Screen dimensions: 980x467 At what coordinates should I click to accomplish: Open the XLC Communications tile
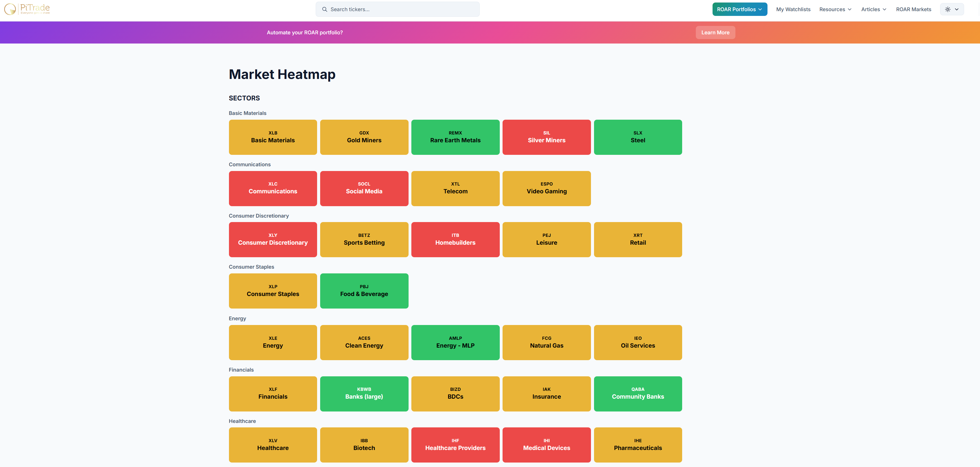click(x=273, y=188)
